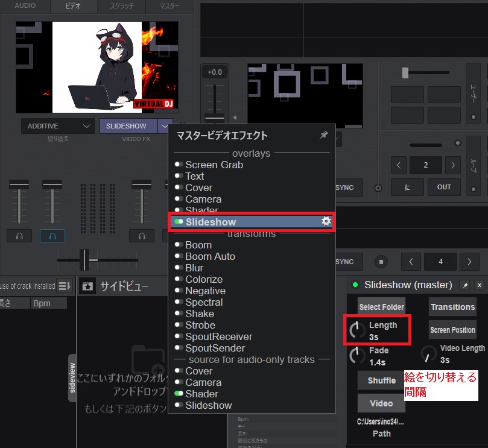Disable the highlighted Slideshow effect
The image size is (488, 448).
click(x=179, y=221)
